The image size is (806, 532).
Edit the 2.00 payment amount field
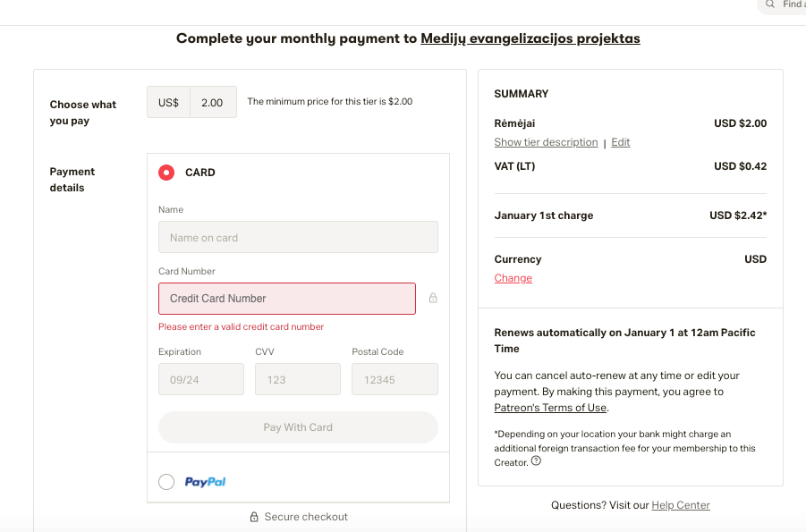[213, 102]
